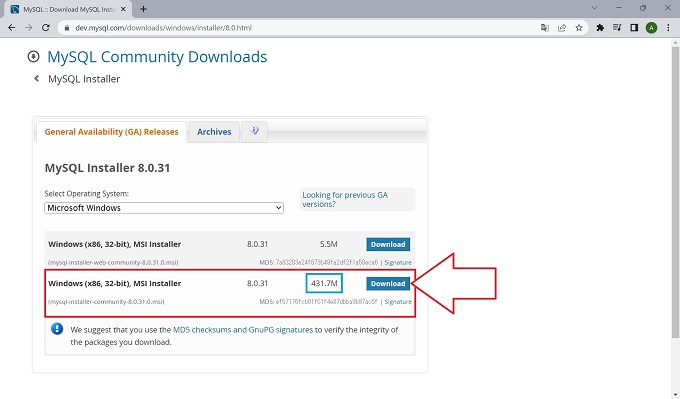Open the media controls icon
The width and height of the screenshot is (680, 399).
pyautogui.click(x=617, y=28)
